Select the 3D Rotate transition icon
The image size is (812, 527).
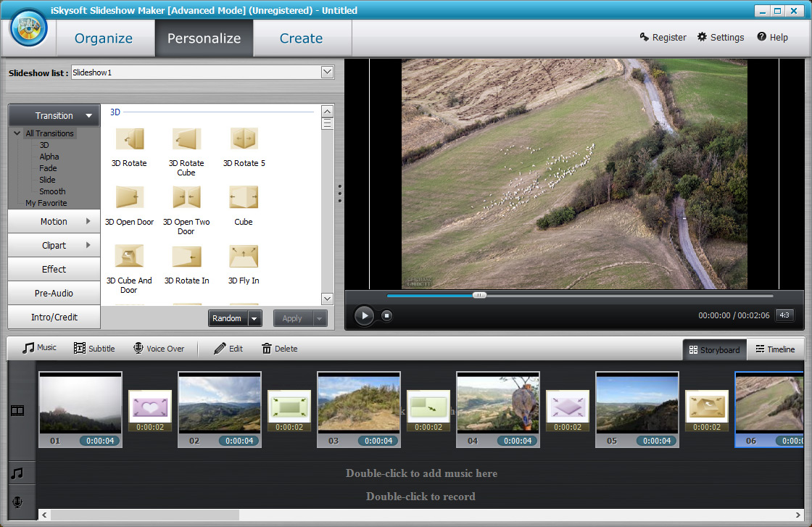click(x=129, y=139)
